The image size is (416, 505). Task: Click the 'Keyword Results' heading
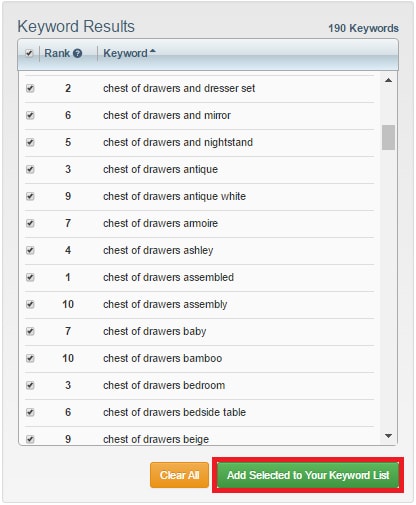coord(76,27)
